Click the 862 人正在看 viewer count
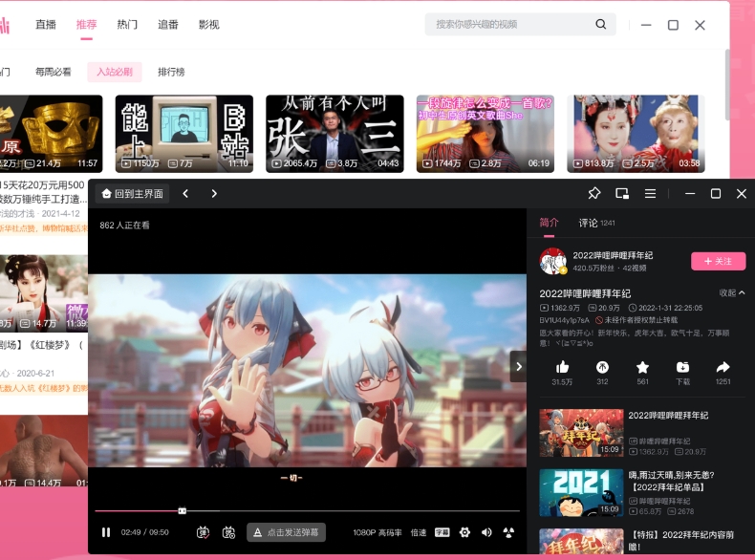755x560 pixels. pos(124,225)
